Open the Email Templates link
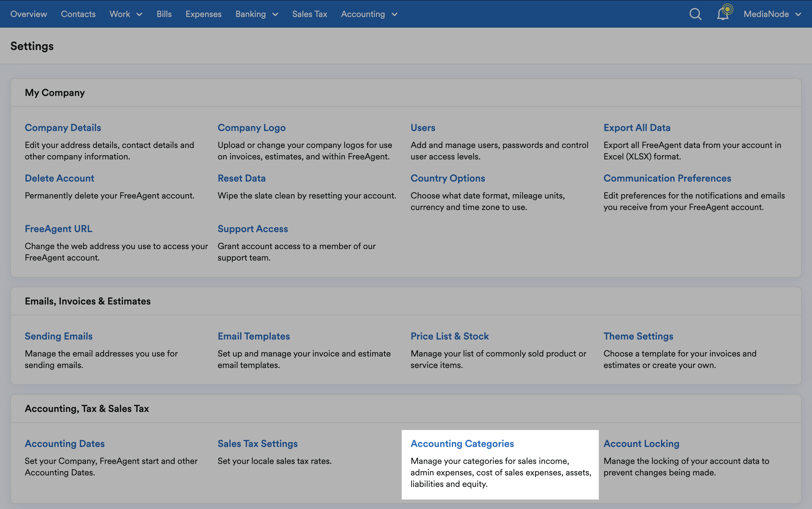This screenshot has height=509, width=812. click(253, 336)
